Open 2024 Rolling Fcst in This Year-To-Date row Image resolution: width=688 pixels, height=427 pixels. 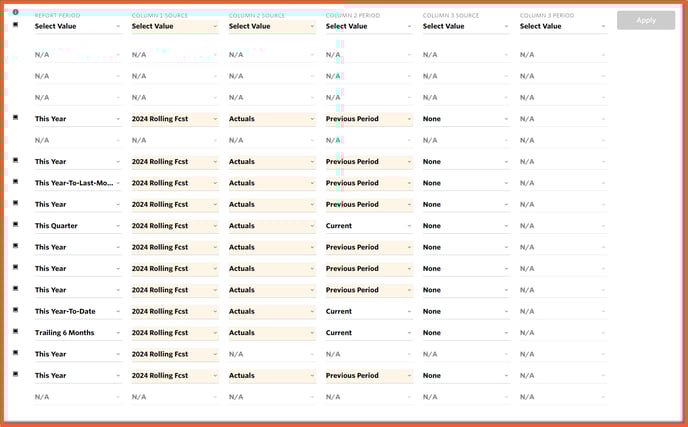pos(175,311)
